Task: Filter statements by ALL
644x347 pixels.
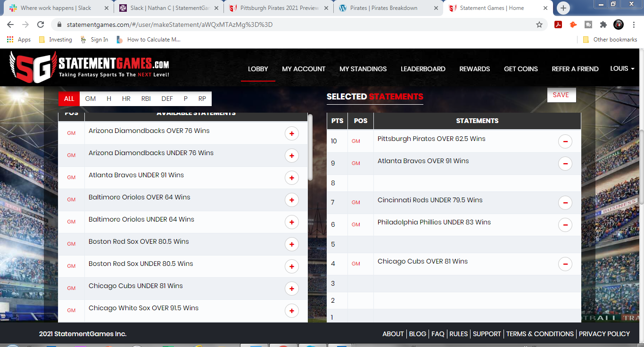Action: (69, 99)
